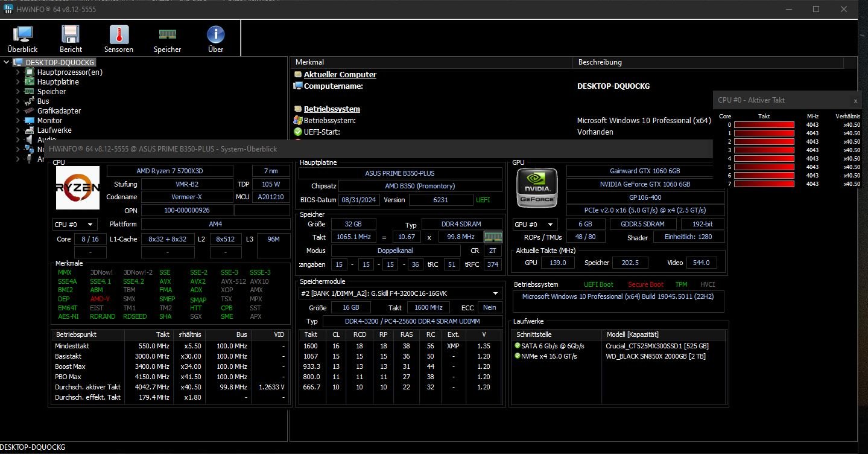
Task: Click the folder icon beside Aktueller Computer
Action: click(297, 75)
